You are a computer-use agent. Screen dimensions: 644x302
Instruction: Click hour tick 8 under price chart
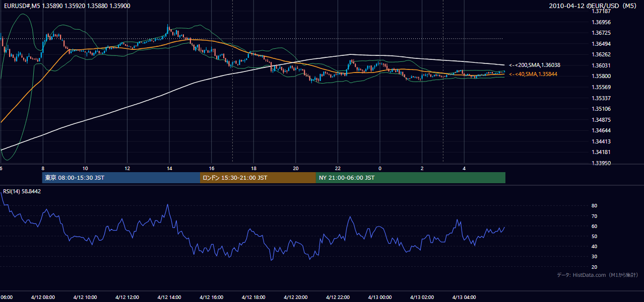click(x=43, y=169)
